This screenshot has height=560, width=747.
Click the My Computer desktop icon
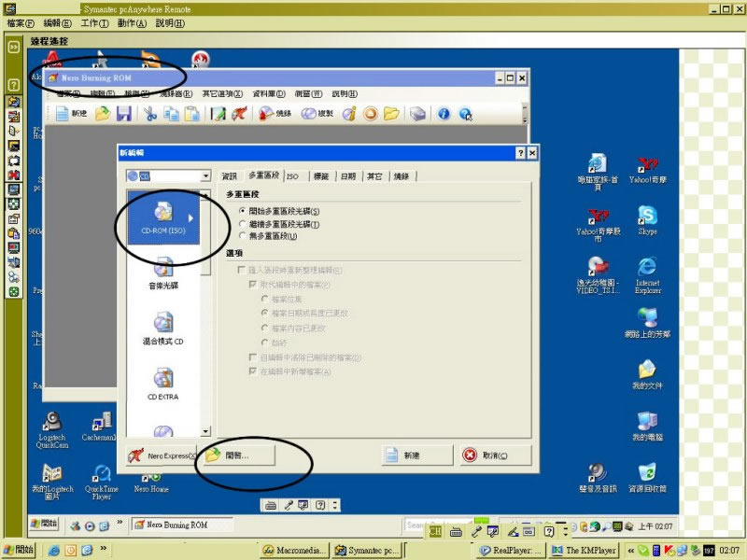(647, 427)
